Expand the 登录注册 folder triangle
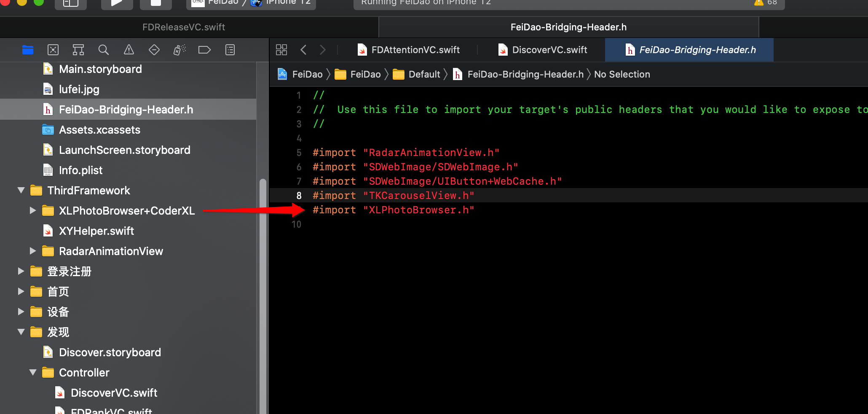 pyautogui.click(x=21, y=271)
